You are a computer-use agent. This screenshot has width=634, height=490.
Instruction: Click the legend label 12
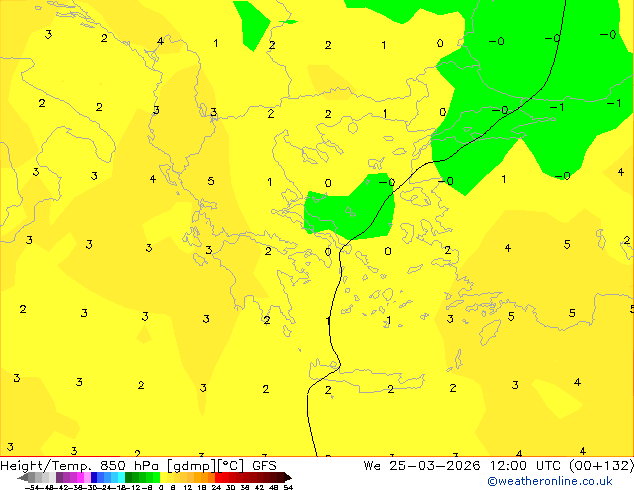tap(188, 487)
